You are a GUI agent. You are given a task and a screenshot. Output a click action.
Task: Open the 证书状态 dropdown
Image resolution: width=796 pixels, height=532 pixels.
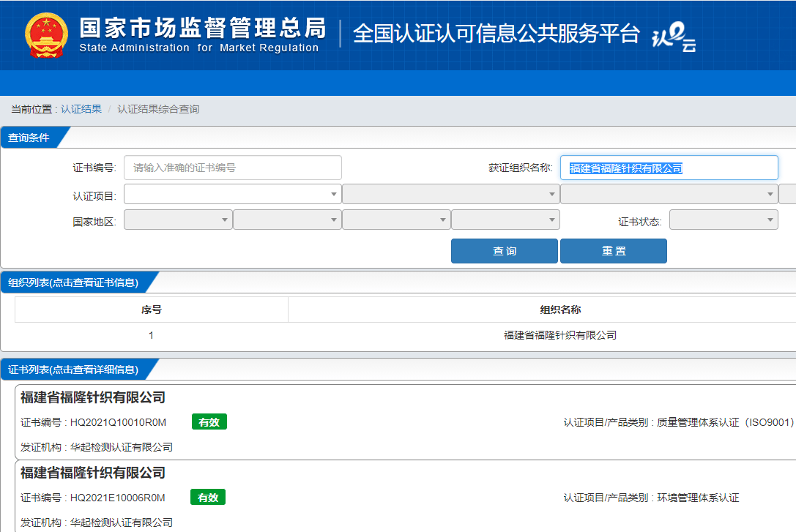coord(724,220)
